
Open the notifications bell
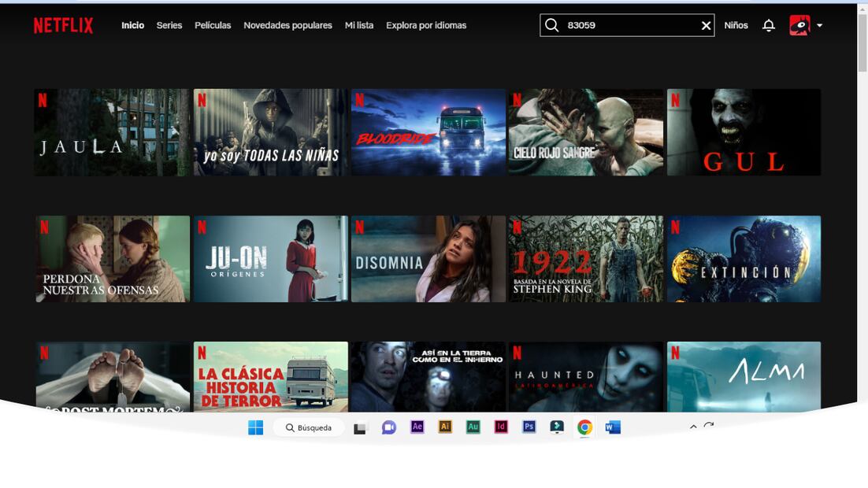[769, 25]
